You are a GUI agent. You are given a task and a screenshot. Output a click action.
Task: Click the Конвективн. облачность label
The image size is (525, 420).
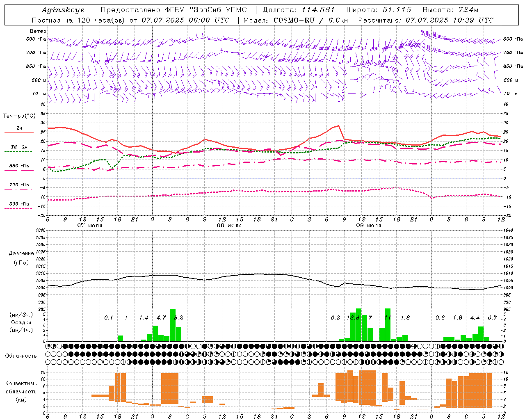click(21, 388)
